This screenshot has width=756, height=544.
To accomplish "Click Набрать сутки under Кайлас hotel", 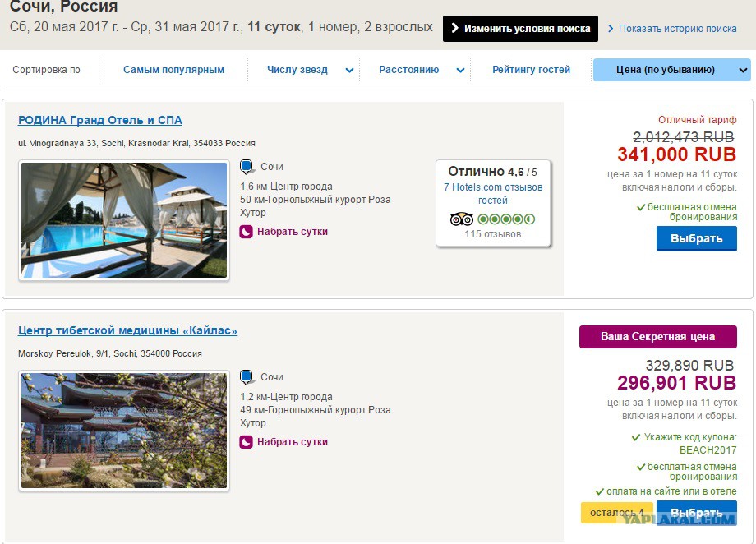I will [x=293, y=442].
